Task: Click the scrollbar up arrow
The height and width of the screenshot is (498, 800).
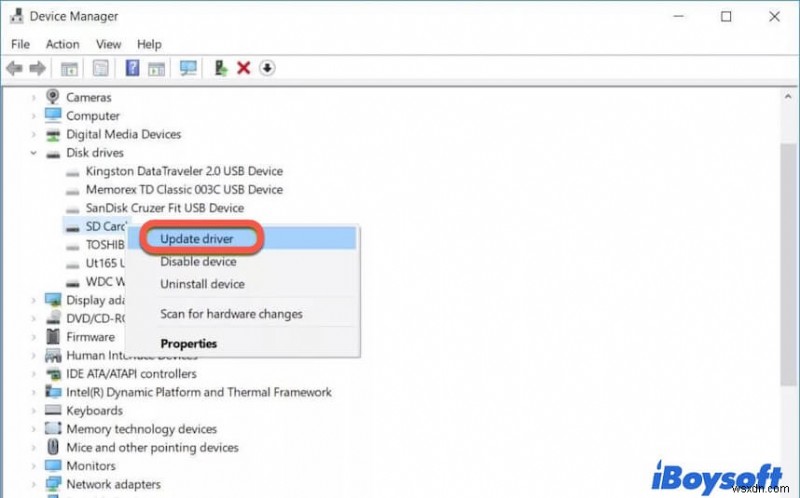Action: point(788,96)
